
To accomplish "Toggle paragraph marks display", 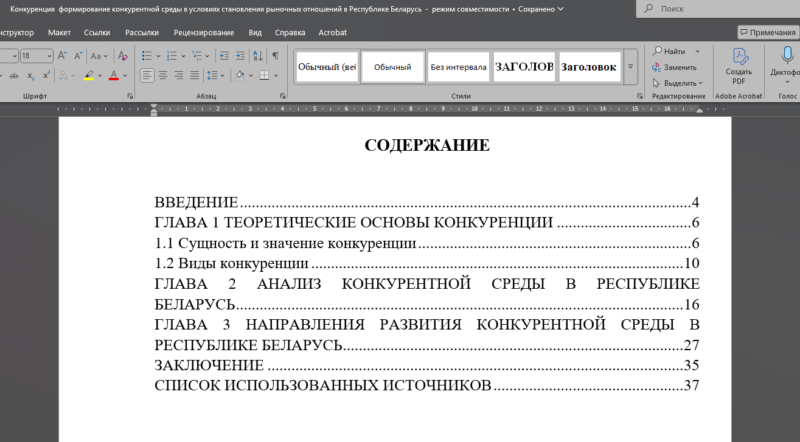I will pos(275,56).
